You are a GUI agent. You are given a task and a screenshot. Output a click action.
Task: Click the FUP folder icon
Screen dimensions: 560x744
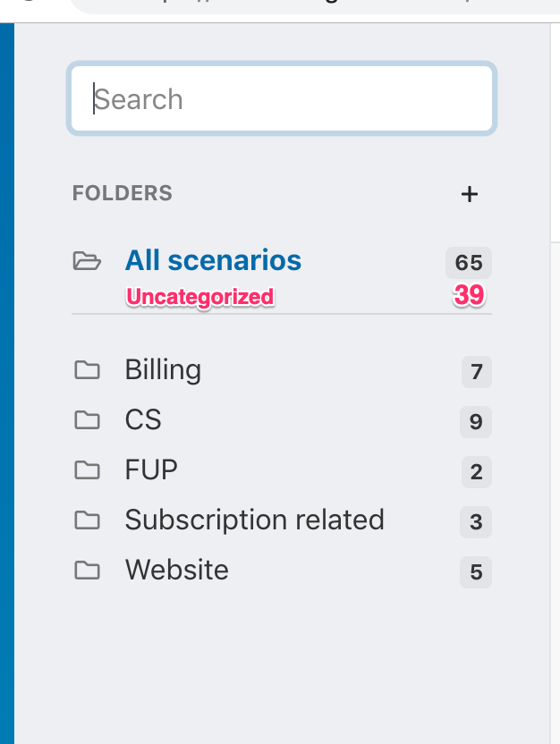(x=88, y=470)
